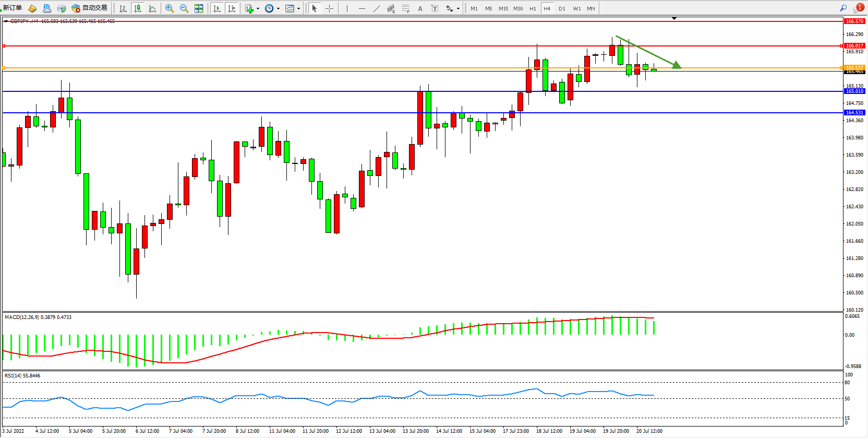Click the 自动交易 auto trading button

click(x=90, y=8)
